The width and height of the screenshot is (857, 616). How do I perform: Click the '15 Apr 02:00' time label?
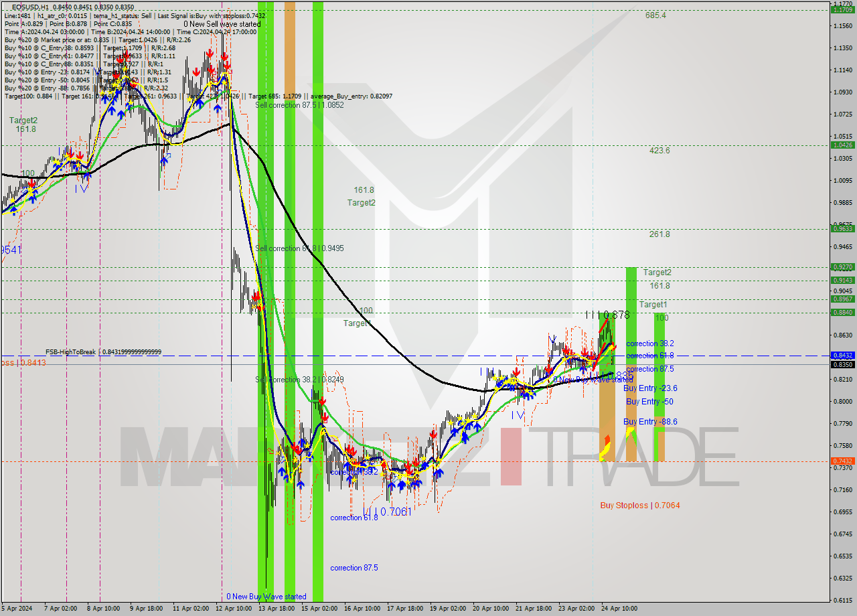[x=318, y=609]
